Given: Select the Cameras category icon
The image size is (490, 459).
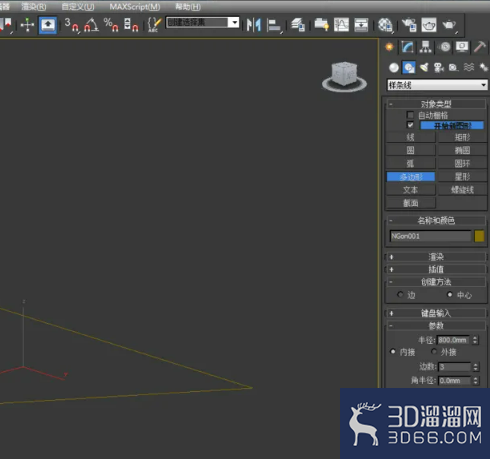Looking at the screenshot, I should point(439,68).
